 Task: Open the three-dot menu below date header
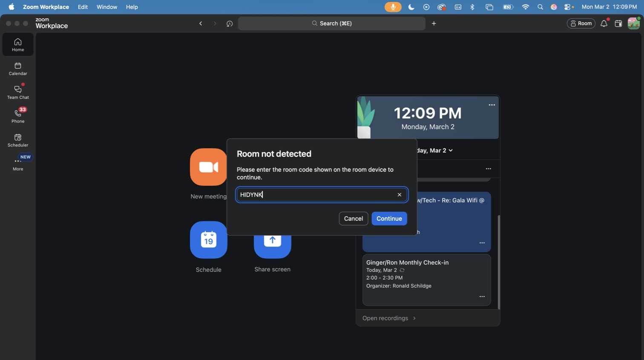[489, 169]
